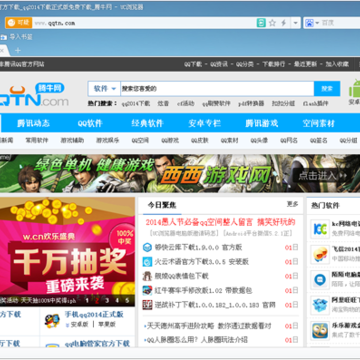Click the import bookmarks folder icon
The height and width of the screenshot is (360, 360).
[3, 37]
